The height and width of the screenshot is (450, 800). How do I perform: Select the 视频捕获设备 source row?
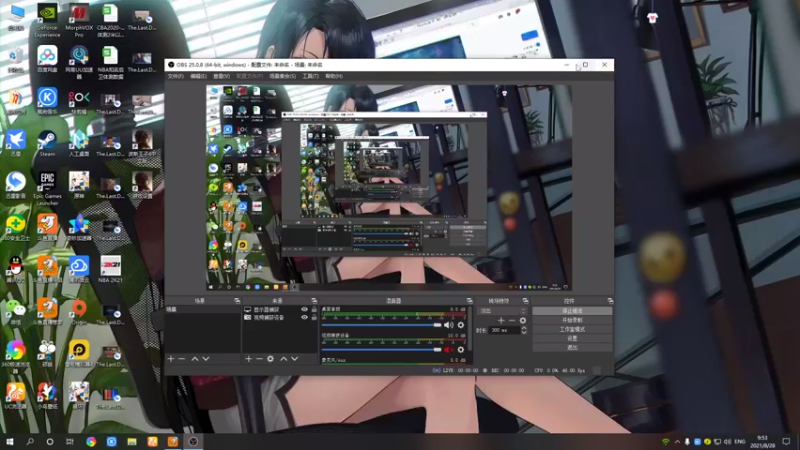280,317
